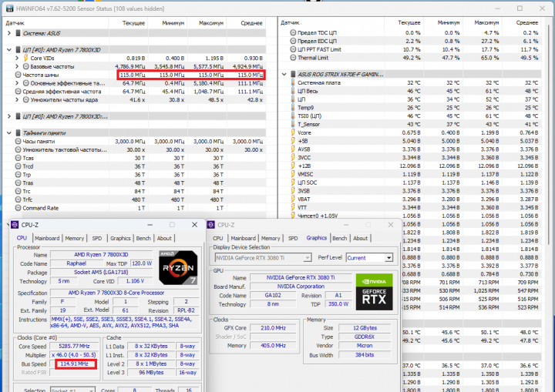Click the Core VIDs lightning bolt icon
Image resolution: width=555 pixels, height=392 pixels.
26,58
